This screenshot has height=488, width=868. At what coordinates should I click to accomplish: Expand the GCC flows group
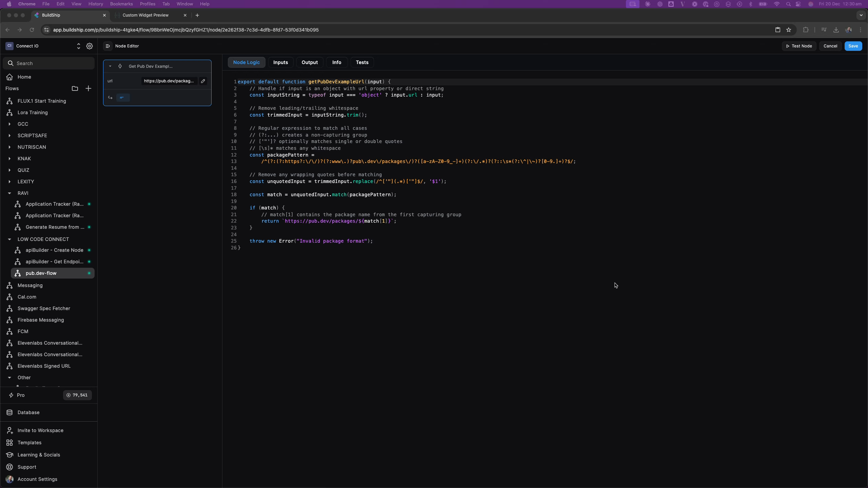(9, 124)
